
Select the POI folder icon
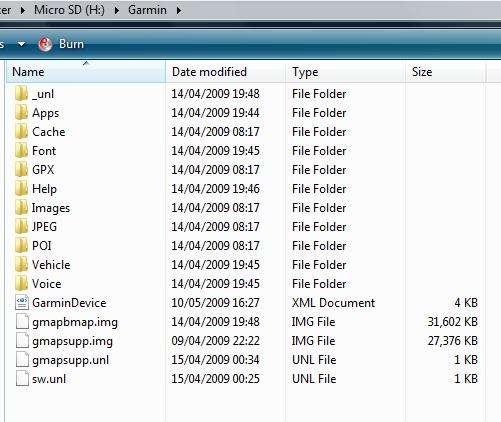[21, 245]
